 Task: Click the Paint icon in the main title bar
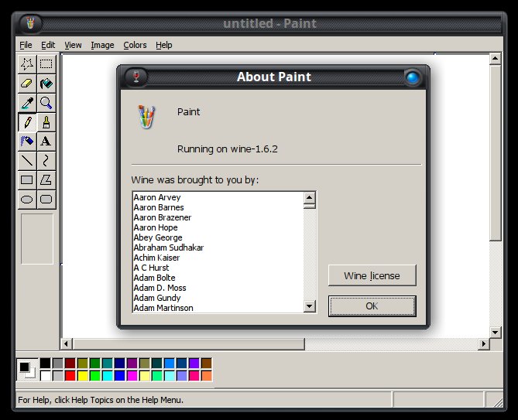31,23
